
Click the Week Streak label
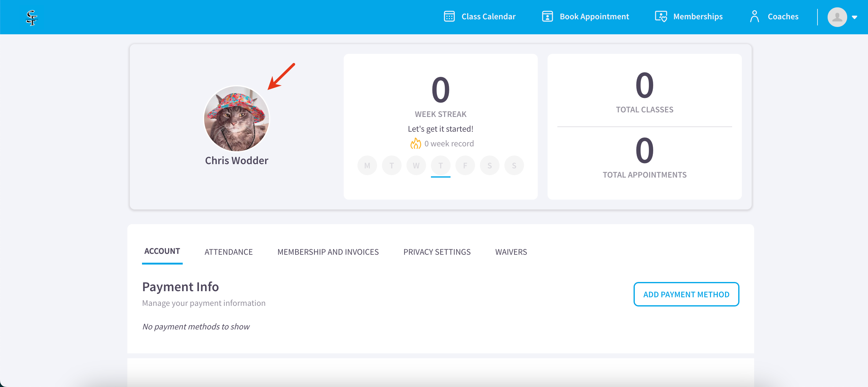point(440,114)
